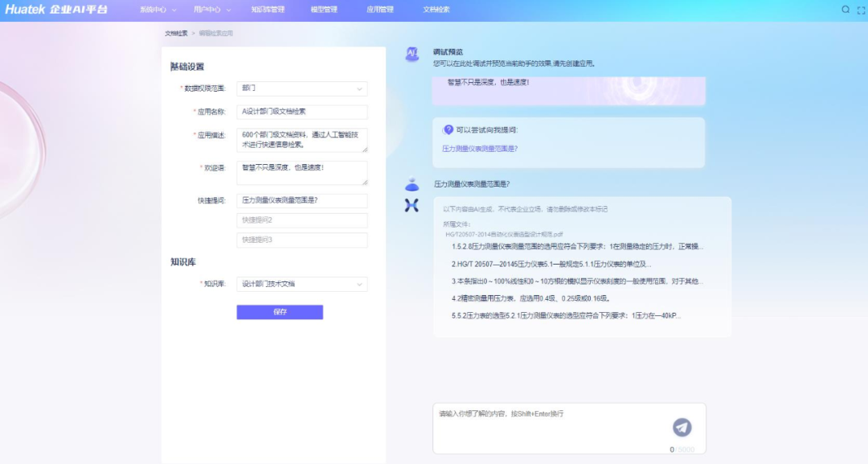Open the 系统中心 dropdown menu
The image size is (868, 464).
[158, 10]
